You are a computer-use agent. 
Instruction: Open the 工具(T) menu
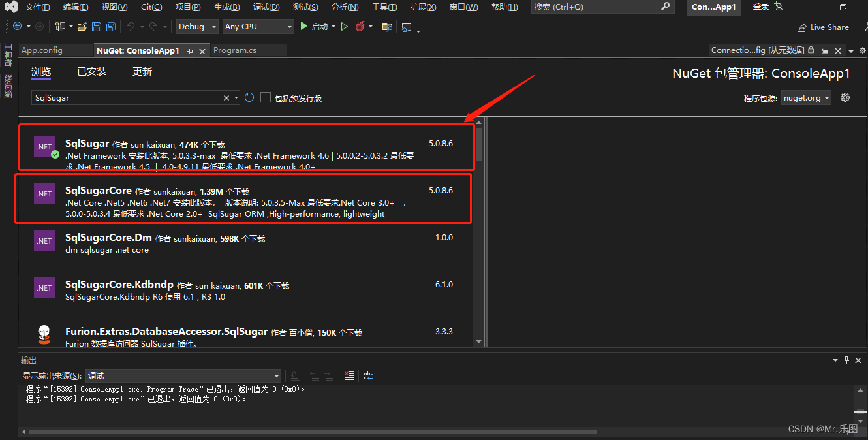[384, 7]
